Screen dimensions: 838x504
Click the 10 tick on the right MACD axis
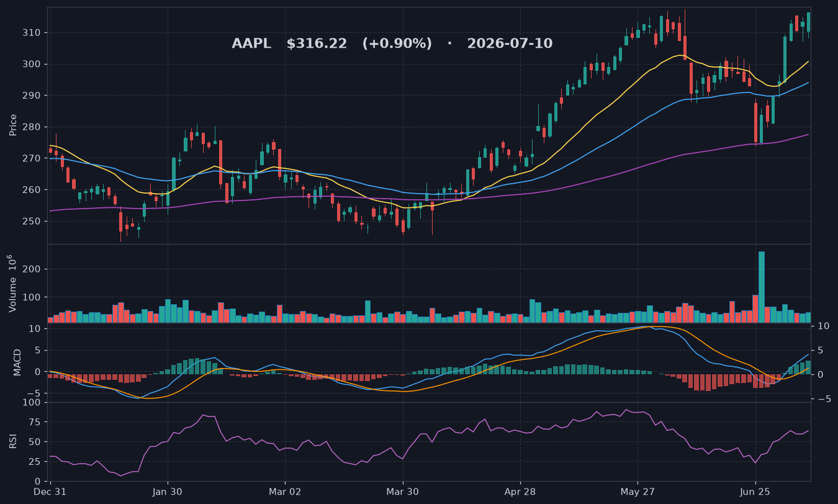pos(824,326)
